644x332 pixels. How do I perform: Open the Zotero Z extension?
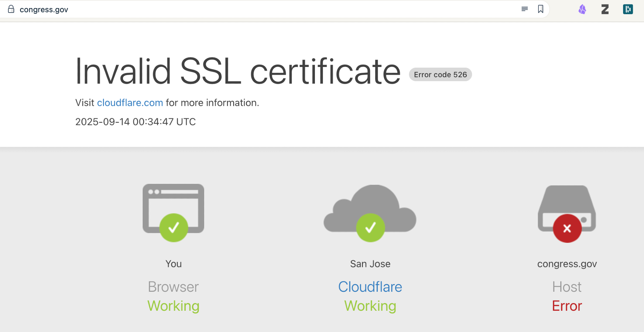[605, 9]
